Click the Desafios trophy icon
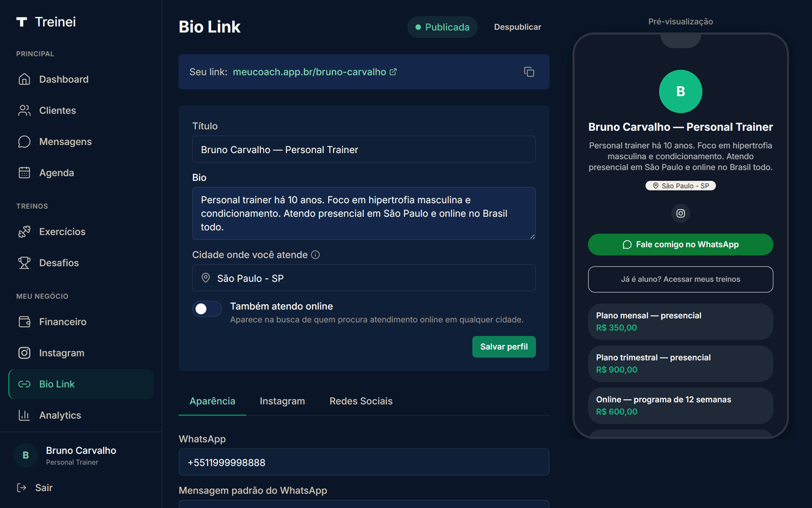Image resolution: width=812 pixels, height=508 pixels. tap(24, 263)
